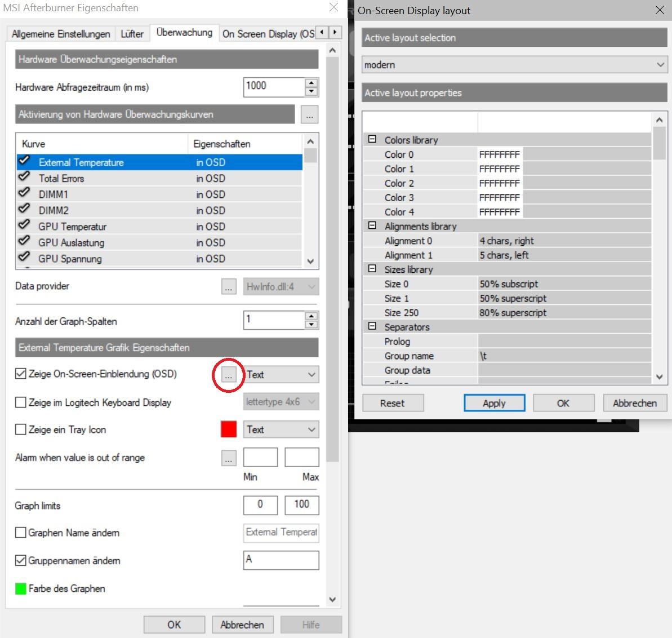672x638 pixels.
Task: Select the Size 250 value cell
Action: (564, 313)
